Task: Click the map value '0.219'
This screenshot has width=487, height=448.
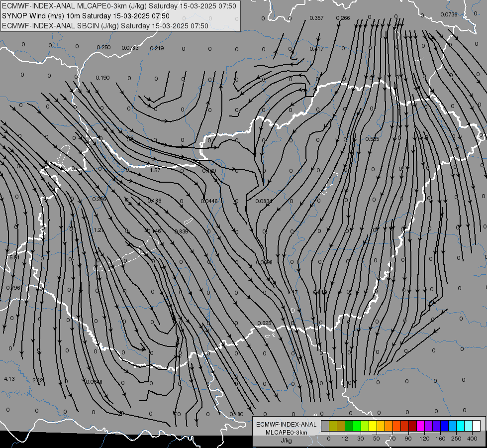Action: pyautogui.click(x=157, y=48)
